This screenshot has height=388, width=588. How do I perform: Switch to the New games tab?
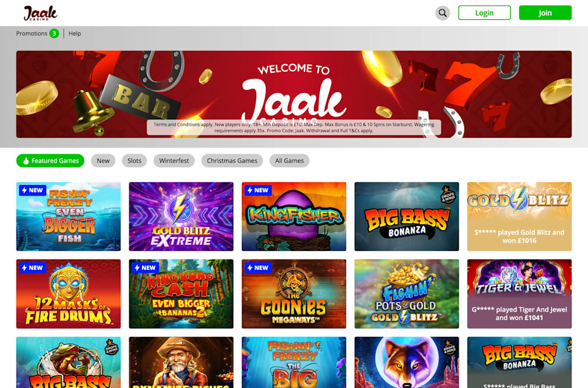[x=103, y=161]
